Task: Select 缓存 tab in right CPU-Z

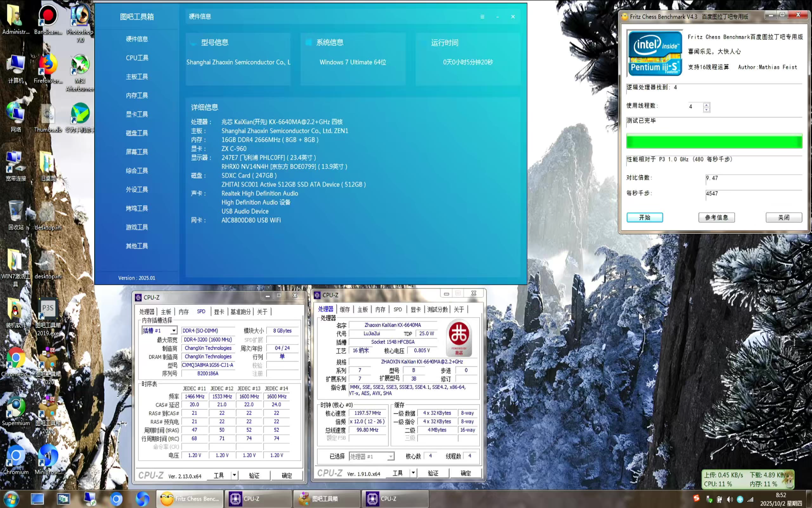Action: coord(345,310)
